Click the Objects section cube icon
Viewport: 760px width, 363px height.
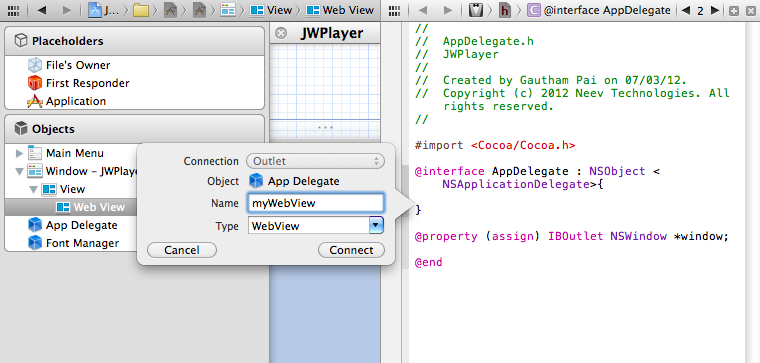pos(20,129)
